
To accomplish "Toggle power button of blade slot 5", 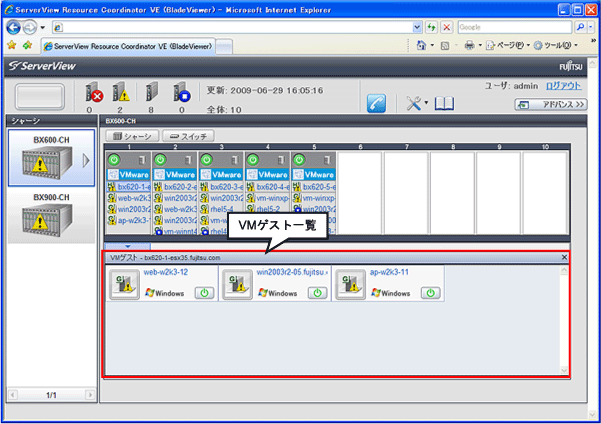I will point(299,159).
